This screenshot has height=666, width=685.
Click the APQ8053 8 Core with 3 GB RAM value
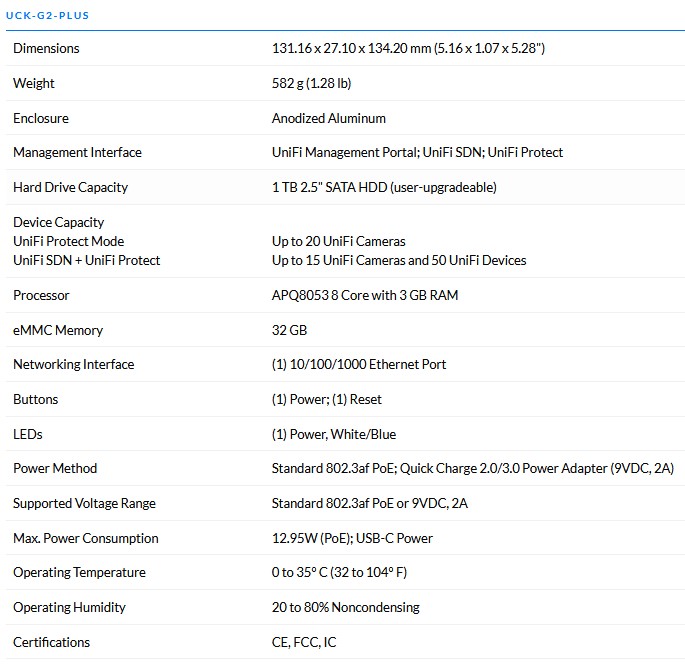(x=365, y=296)
